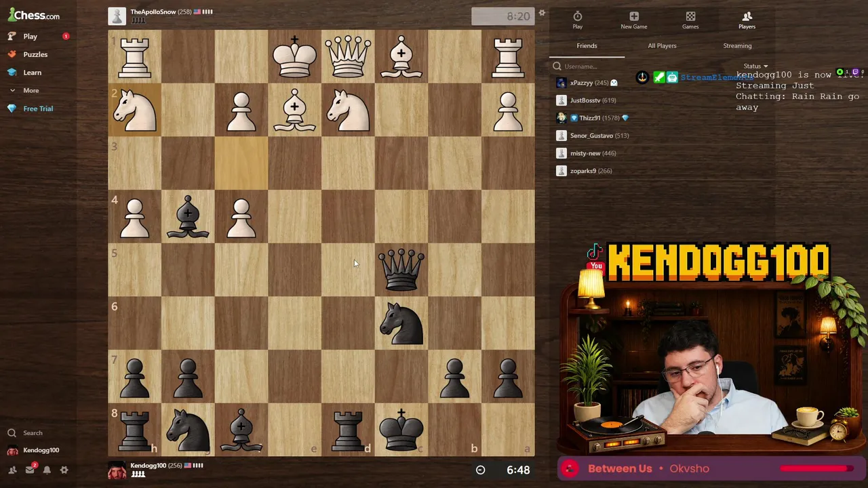The image size is (868, 488).
Task: Open Puzzles in the sidebar
Action: [x=35, y=54]
